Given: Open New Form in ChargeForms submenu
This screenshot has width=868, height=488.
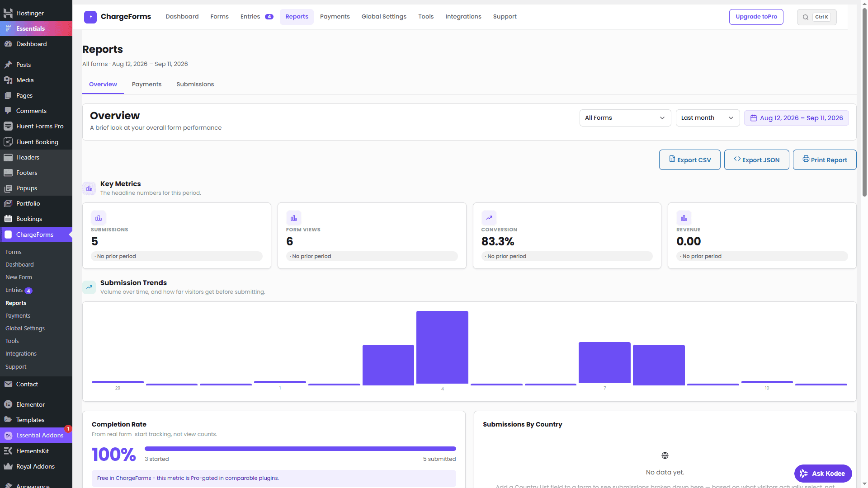Looking at the screenshot, I should (x=19, y=277).
